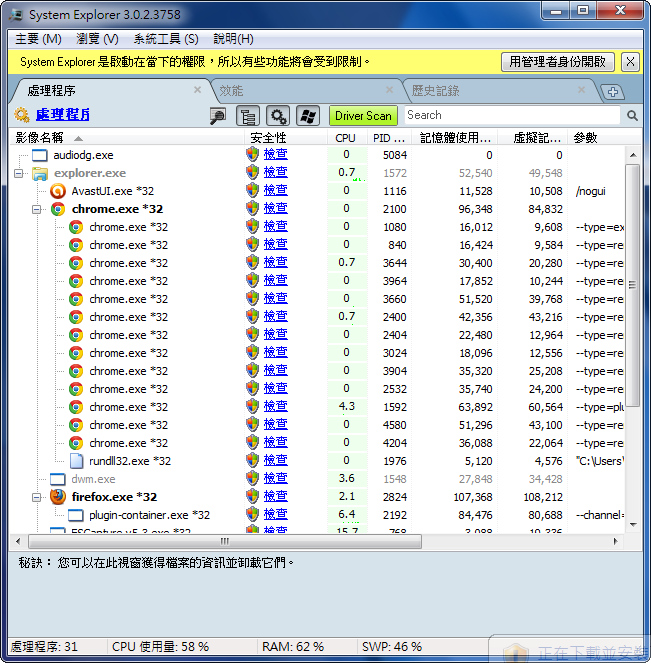This screenshot has height=663, width=651.
Task: Click the Windows logo system processes icon
Action: click(x=307, y=116)
